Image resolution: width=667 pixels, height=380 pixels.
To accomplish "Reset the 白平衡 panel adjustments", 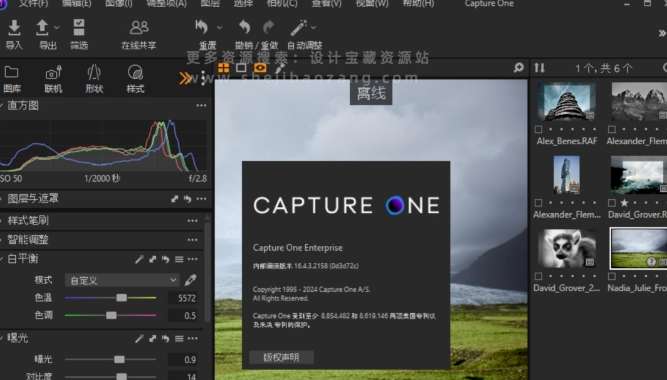I will 165,259.
